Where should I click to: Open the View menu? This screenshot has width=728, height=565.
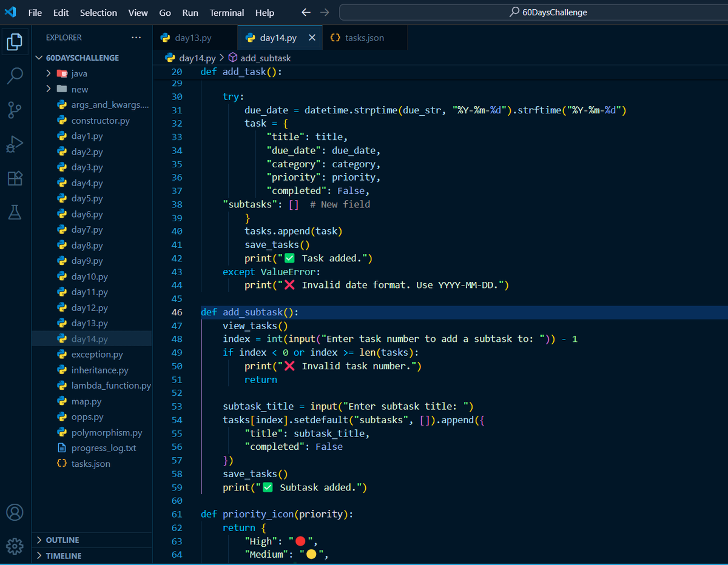(x=138, y=12)
